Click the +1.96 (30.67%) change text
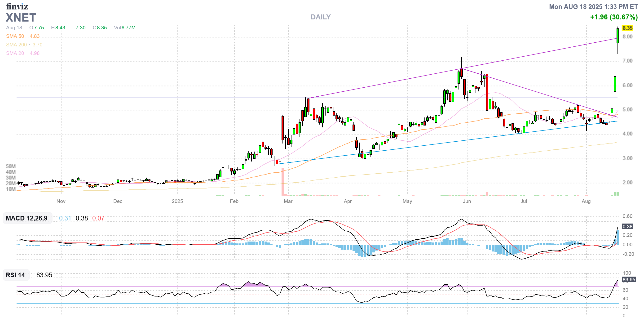644x323 pixels. pos(614,17)
